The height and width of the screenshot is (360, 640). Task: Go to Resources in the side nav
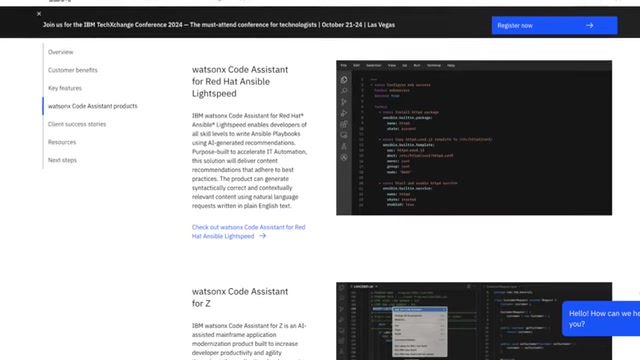[x=62, y=142]
